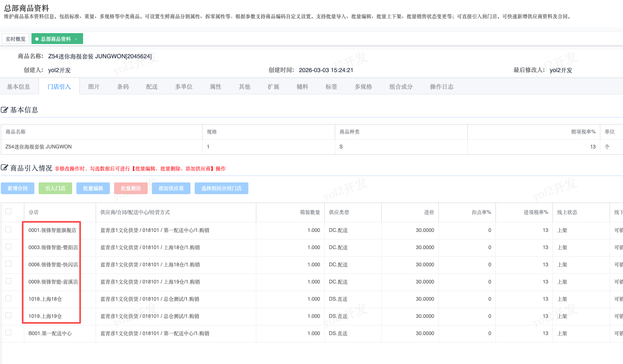Switch to 实时概览 page tab

click(x=16, y=39)
